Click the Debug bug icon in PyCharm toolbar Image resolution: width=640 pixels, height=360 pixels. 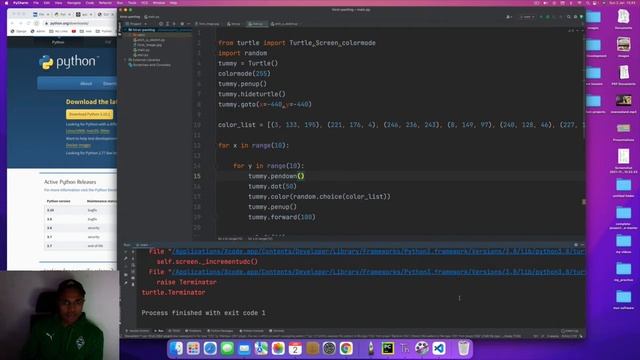click(548, 17)
